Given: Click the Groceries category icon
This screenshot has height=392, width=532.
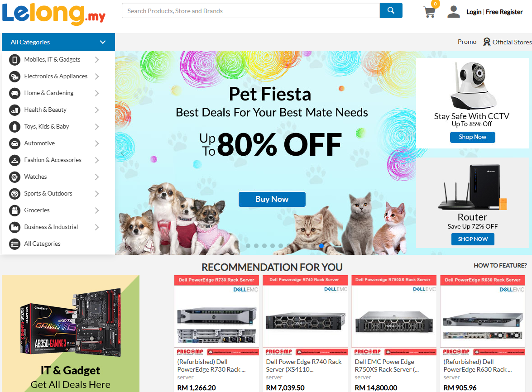Looking at the screenshot, I should click(x=15, y=210).
